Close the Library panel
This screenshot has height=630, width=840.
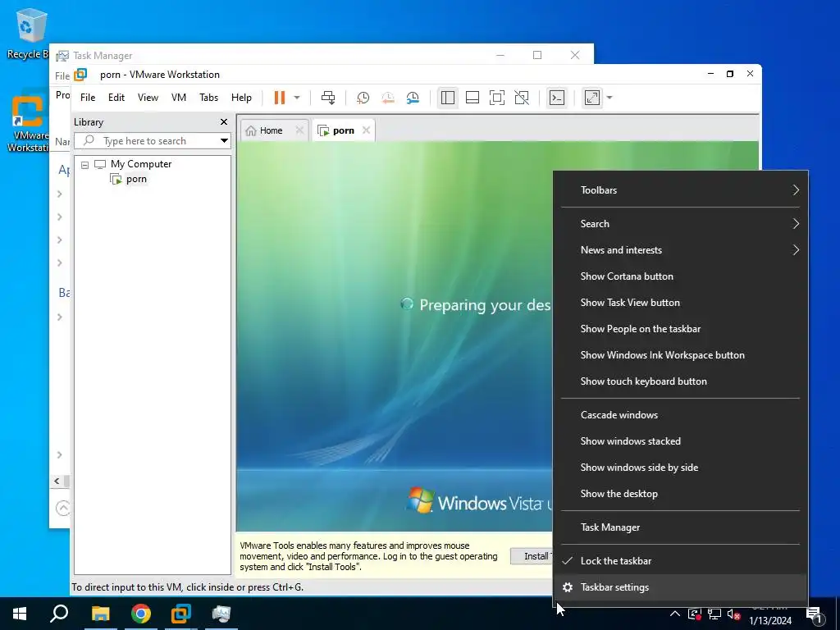tap(224, 122)
